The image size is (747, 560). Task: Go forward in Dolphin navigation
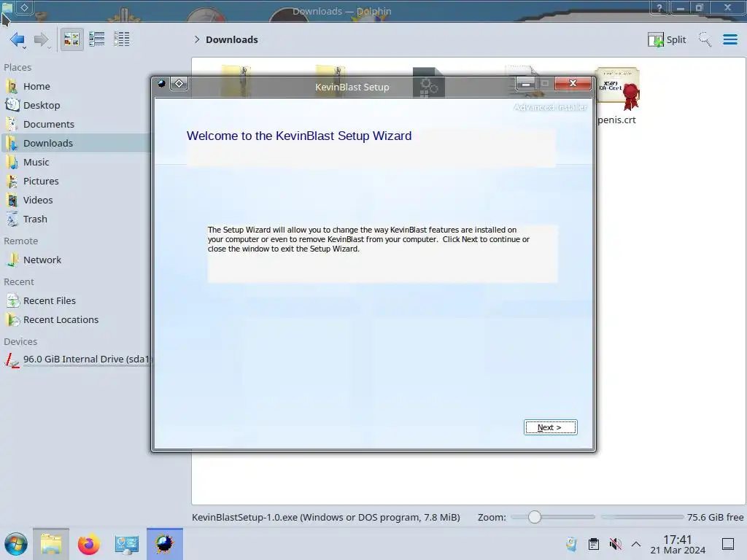click(x=42, y=39)
